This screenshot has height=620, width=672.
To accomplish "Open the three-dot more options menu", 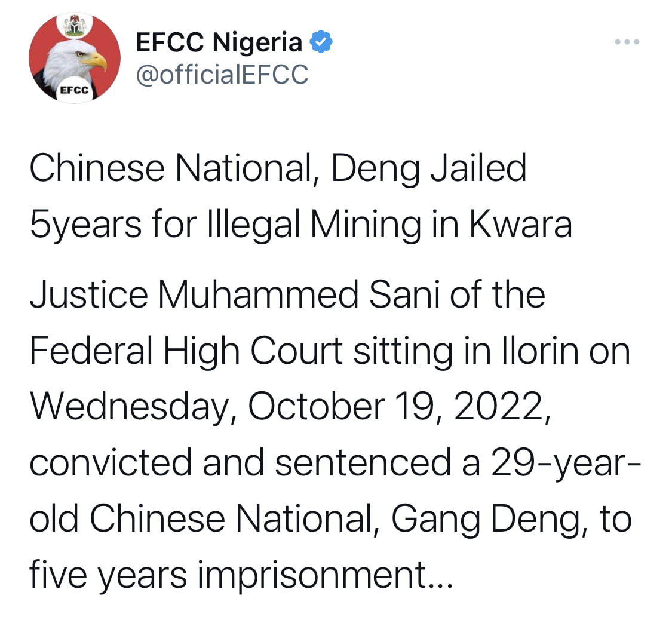I will (627, 42).
